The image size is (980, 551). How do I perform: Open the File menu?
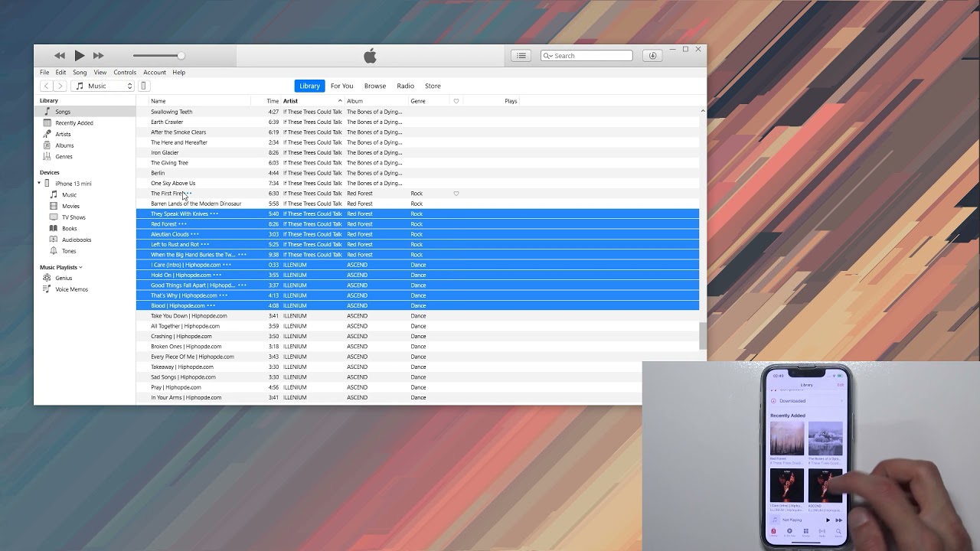[x=44, y=73]
